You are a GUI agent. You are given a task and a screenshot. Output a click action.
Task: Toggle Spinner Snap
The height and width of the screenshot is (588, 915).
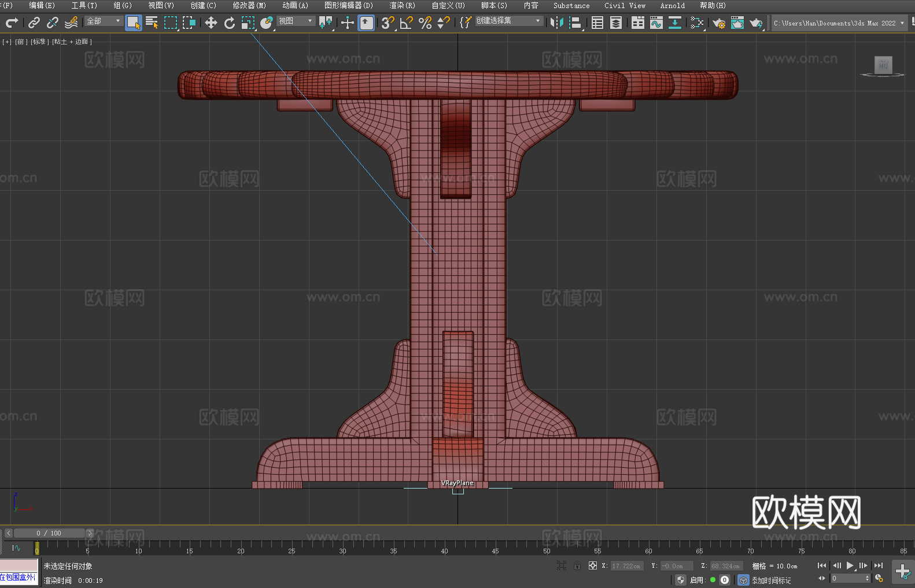pyautogui.click(x=444, y=23)
